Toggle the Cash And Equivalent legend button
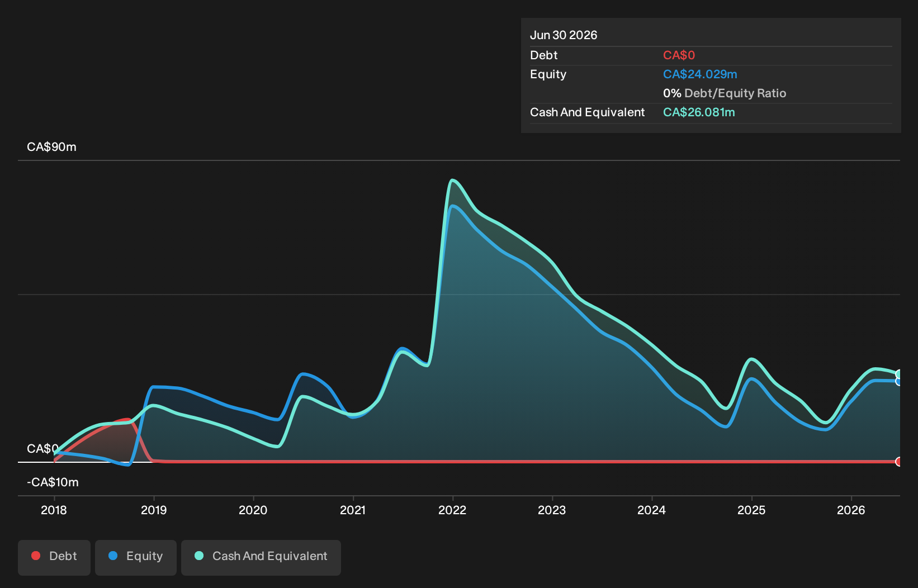This screenshot has width=918, height=588. (261, 557)
